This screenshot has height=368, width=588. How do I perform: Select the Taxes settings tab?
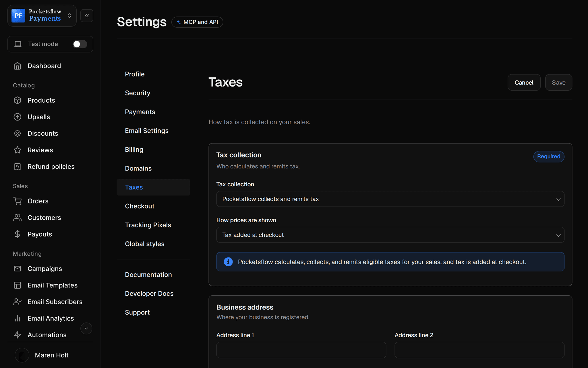(x=153, y=187)
